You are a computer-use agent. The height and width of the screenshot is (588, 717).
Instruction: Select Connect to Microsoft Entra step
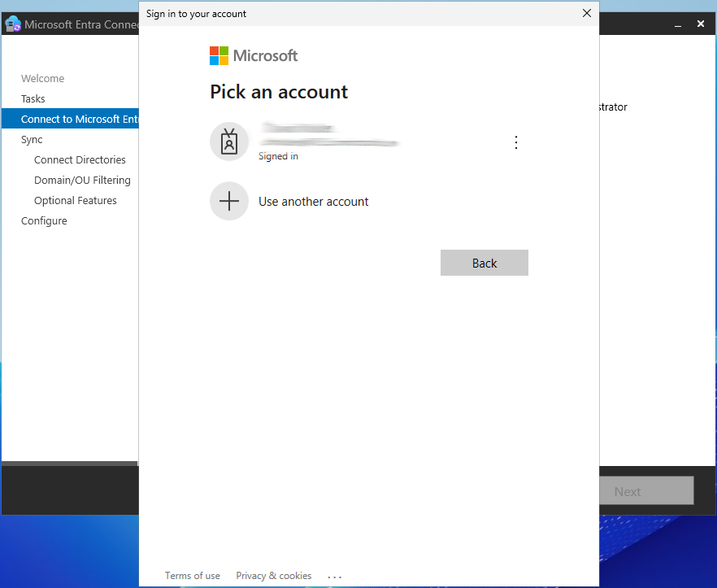(x=71, y=119)
